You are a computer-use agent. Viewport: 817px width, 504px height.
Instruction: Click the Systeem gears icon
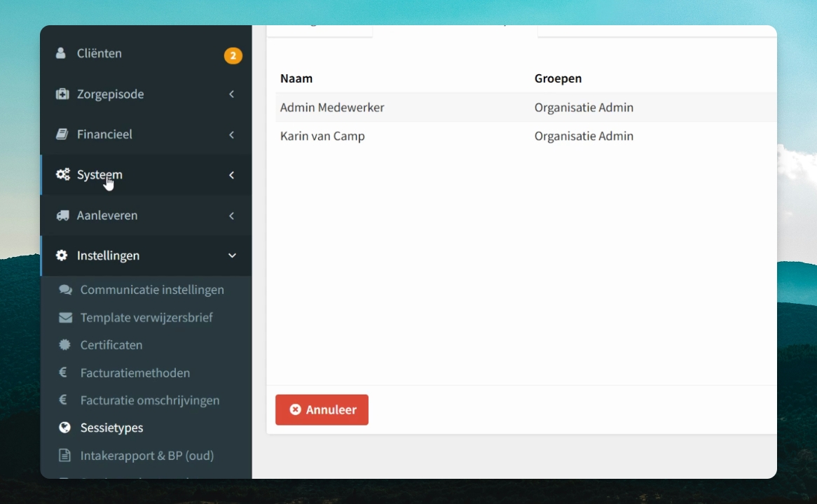click(62, 174)
